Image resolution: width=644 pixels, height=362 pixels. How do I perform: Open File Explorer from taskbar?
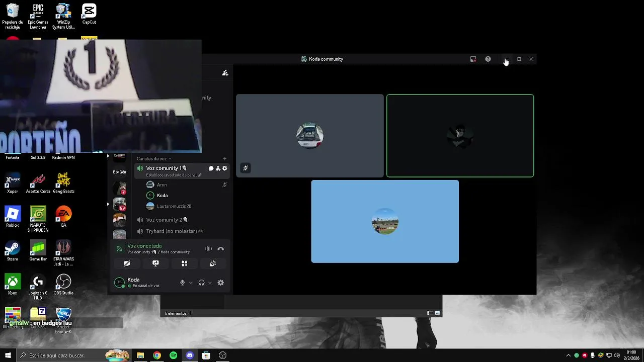pos(140,355)
